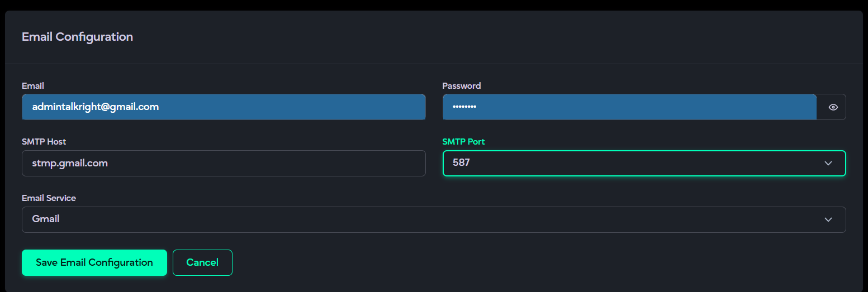Click the selected Gmail service value

[46, 219]
